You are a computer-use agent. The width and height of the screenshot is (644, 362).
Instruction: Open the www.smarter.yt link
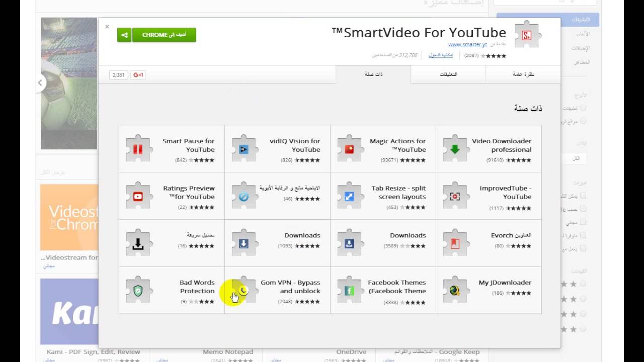point(467,44)
